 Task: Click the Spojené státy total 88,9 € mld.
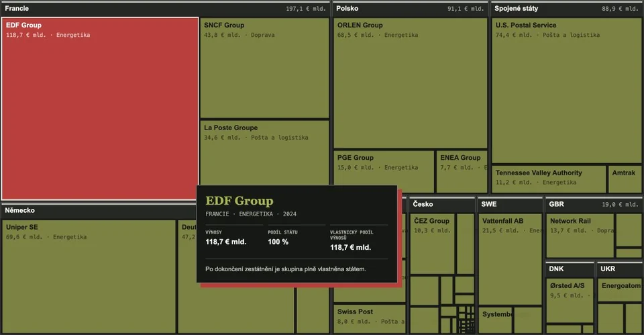pos(620,9)
